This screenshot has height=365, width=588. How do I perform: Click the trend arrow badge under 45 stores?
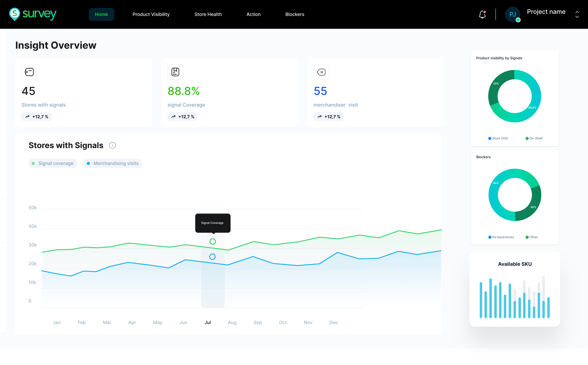pos(36,116)
